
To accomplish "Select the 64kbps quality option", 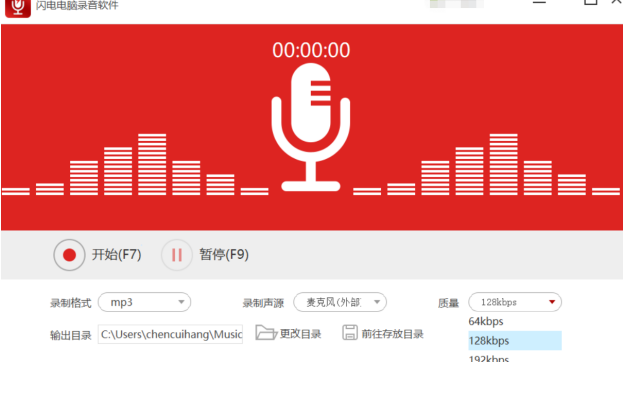I will coord(515,321).
